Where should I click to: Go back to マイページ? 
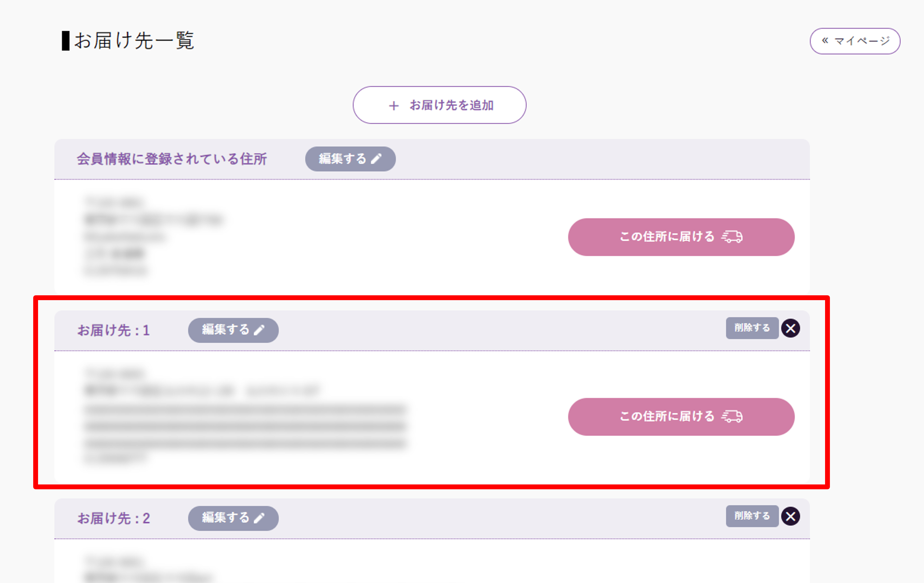855,41
